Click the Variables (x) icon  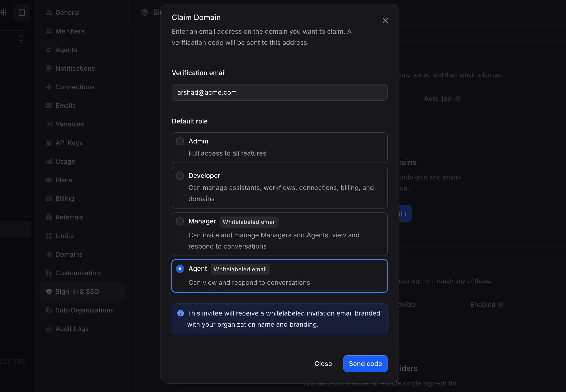[x=49, y=124]
